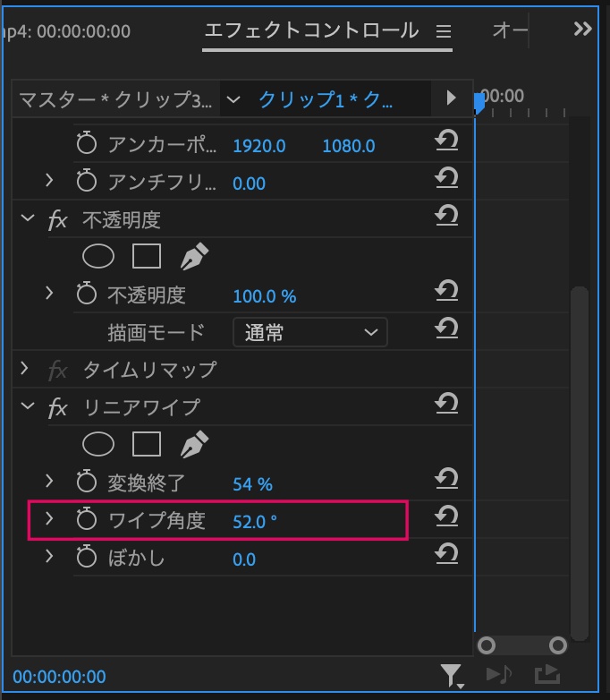Reset the アンチフリッカー parameter

click(446, 177)
